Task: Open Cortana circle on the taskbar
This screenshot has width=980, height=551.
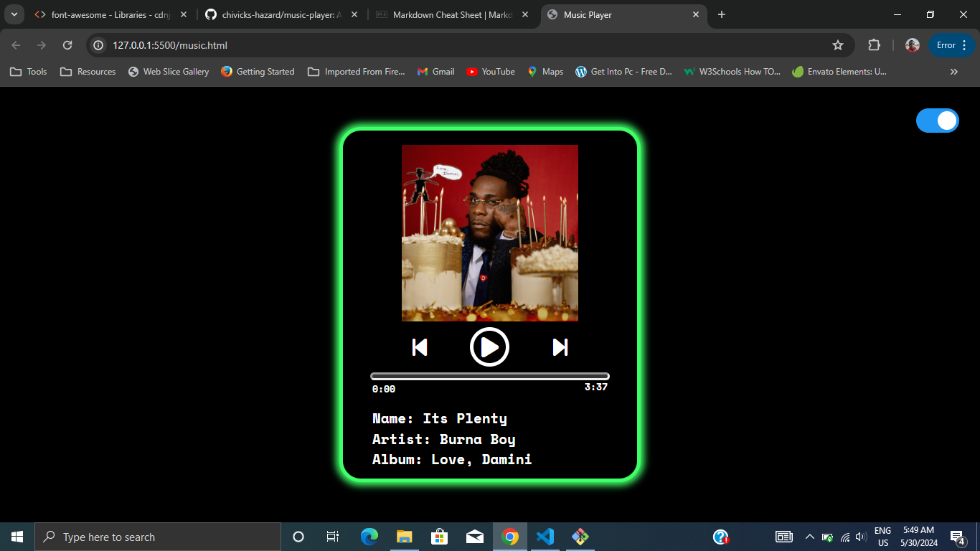Action: (x=298, y=537)
